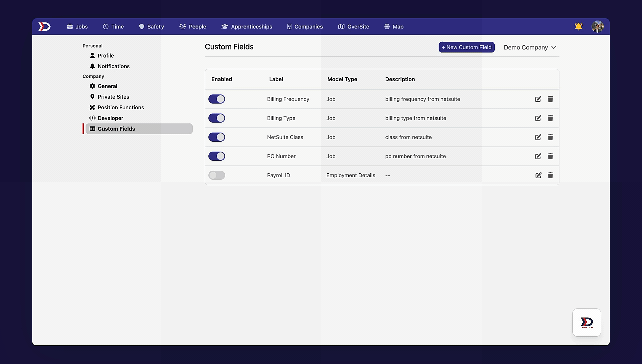Open the user avatar menu
This screenshot has height=364, width=642.
[x=597, y=27]
